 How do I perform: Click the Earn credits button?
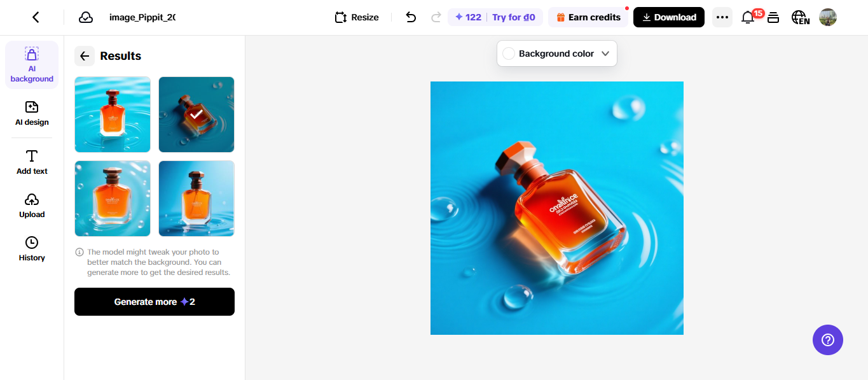tap(588, 17)
